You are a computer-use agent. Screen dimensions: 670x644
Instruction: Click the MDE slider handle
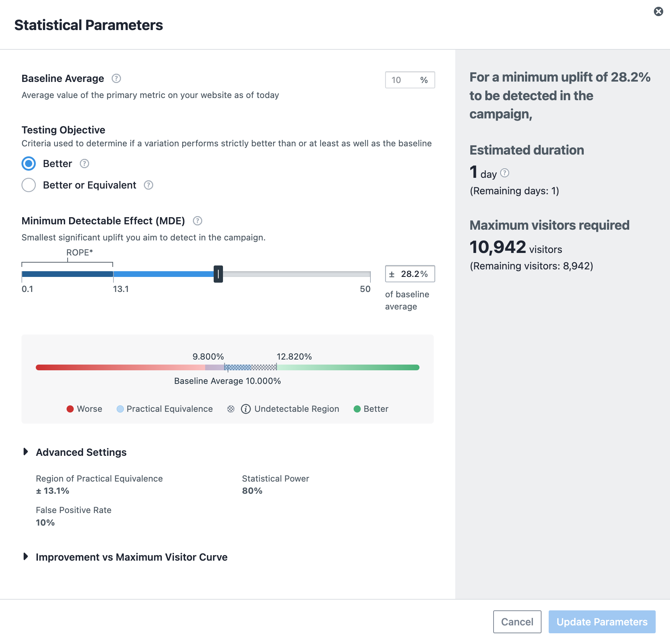tap(218, 274)
